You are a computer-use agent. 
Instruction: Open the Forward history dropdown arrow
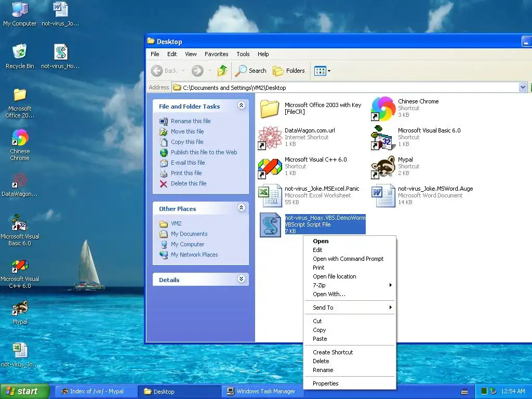(x=210, y=71)
